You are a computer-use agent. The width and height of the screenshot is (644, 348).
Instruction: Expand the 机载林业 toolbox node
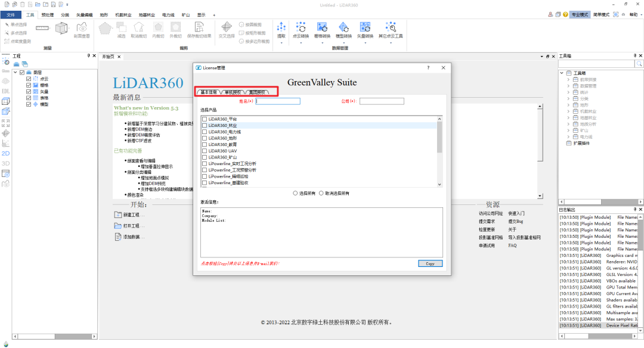point(568,111)
